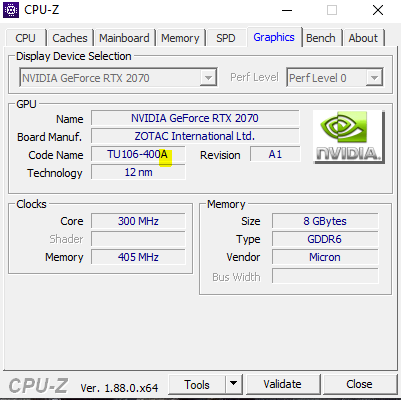Go to the Mainboard tab
Screen dimensions: 401x400
124,38
